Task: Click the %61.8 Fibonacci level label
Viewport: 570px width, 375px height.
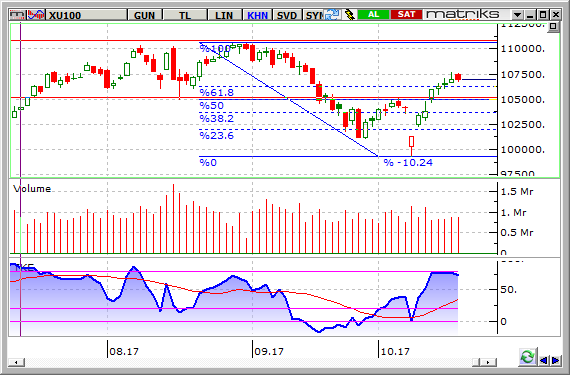Action: (x=217, y=92)
